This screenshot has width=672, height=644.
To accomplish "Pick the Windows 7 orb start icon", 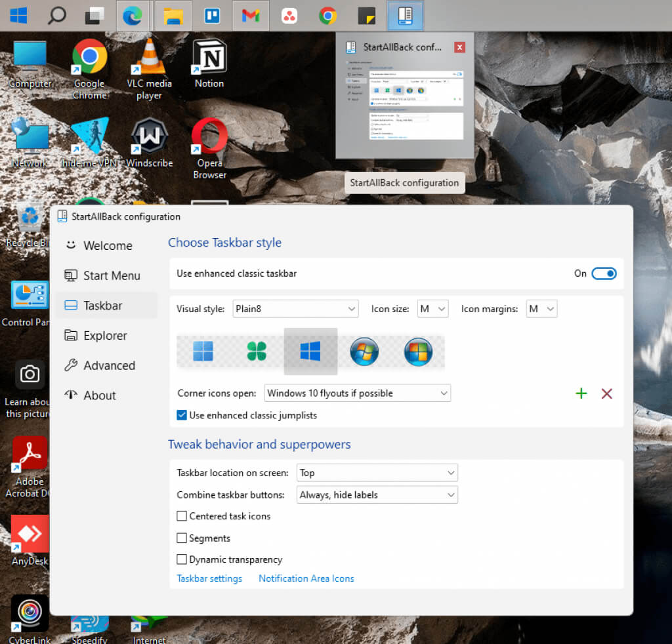I will [x=364, y=352].
